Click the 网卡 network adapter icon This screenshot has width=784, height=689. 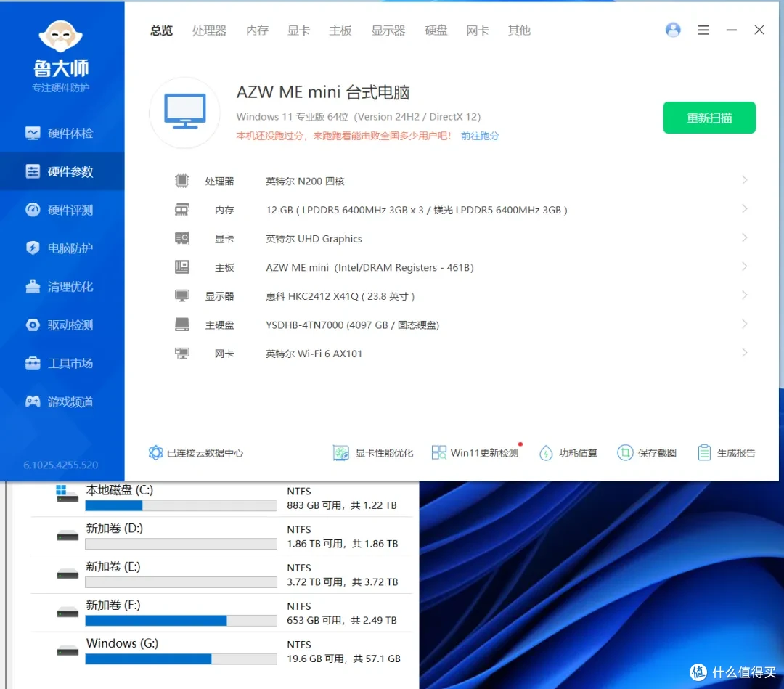[x=182, y=354]
